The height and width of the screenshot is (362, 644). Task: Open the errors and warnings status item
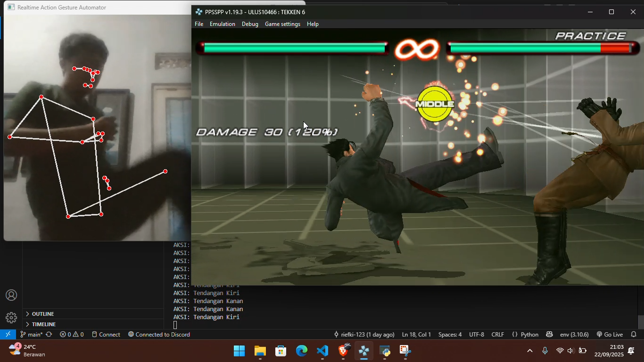point(72,335)
